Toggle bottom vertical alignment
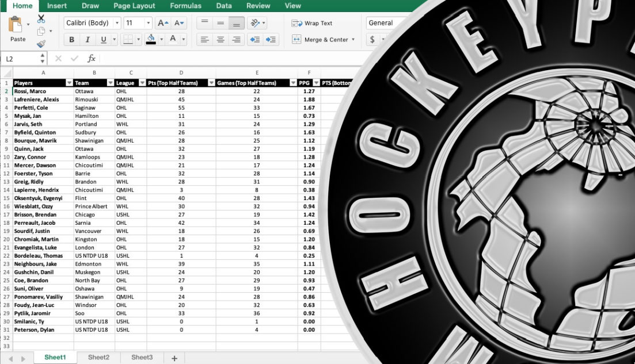Screen dimensions: 635x364 236,22
